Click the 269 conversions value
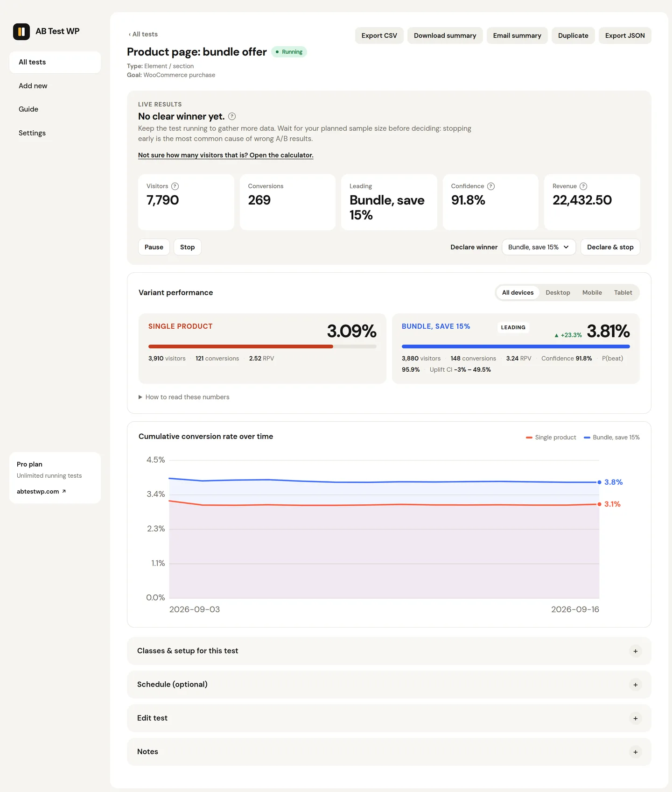 [259, 200]
